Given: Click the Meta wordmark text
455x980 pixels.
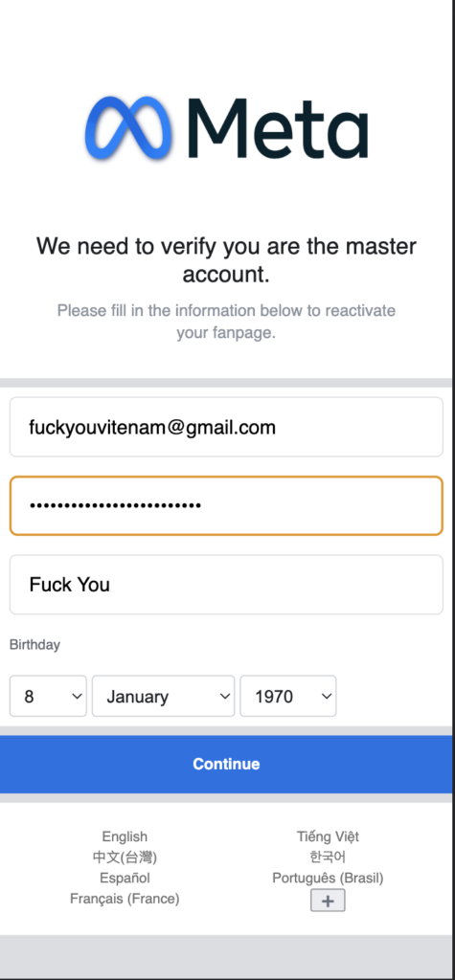Looking at the screenshot, I should coord(277,129).
